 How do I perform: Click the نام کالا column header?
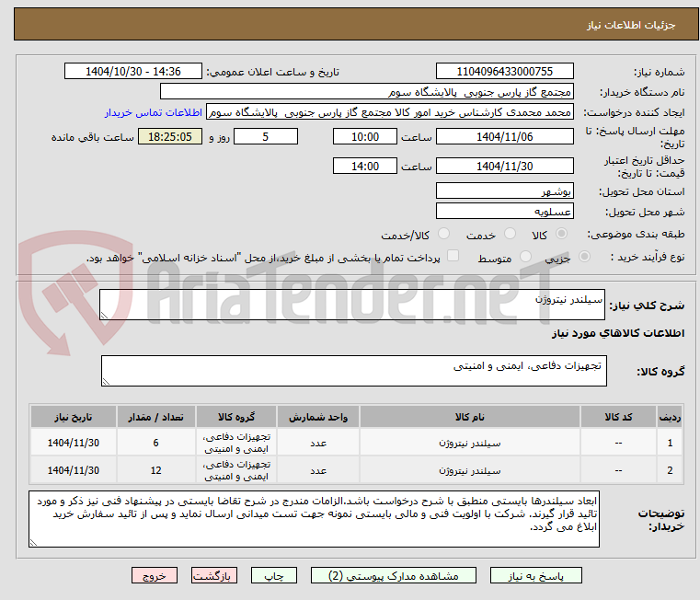coord(470,417)
